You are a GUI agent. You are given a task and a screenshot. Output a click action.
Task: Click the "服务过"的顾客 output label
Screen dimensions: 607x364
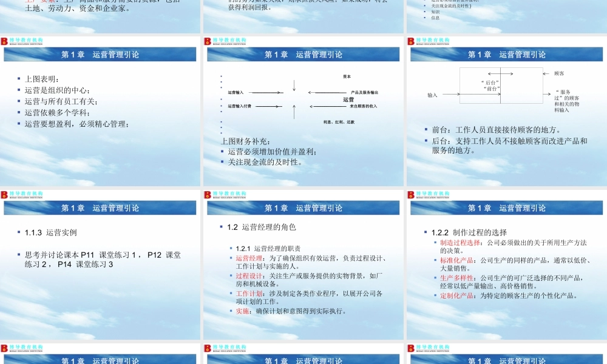(x=567, y=101)
